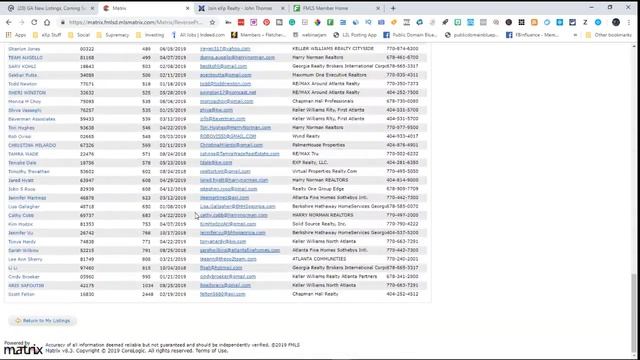The image size is (640, 360).
Task: Close the FMLS Member Home tab
Action: click(378, 8)
